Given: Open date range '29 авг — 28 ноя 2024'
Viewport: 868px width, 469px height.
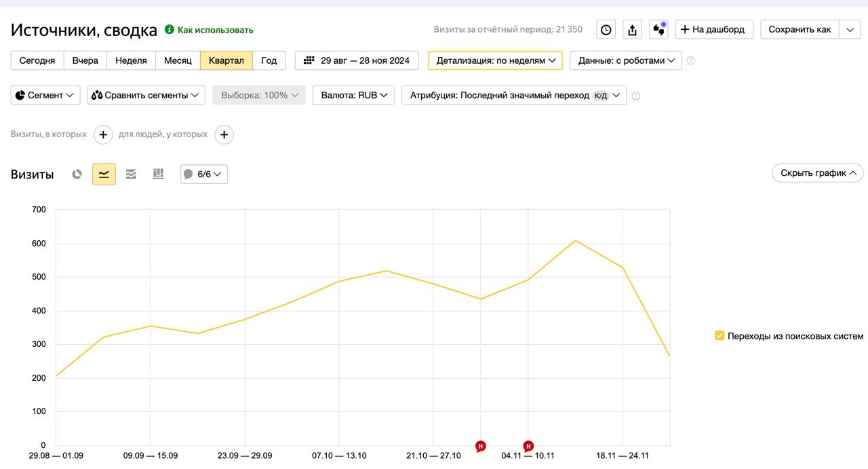Looking at the screenshot, I should [x=357, y=60].
